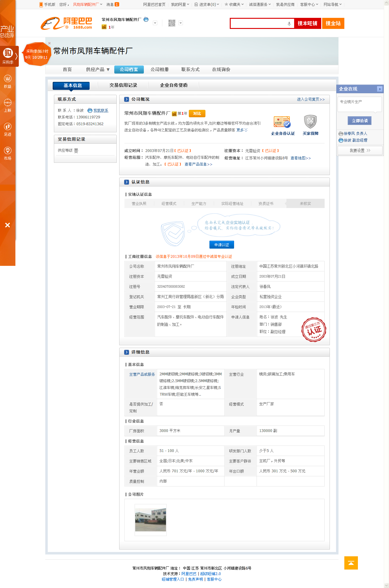Open the 采购季 sidebar icon
Viewport: 389px width, 588px height.
8,56
